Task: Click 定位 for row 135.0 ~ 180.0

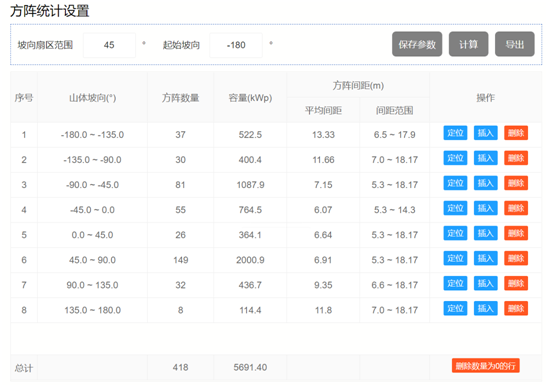Action: click(x=455, y=309)
